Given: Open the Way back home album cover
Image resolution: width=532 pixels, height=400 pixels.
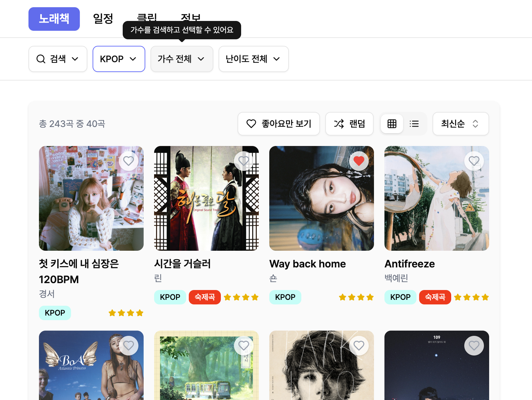Looking at the screenshot, I should 322,198.
